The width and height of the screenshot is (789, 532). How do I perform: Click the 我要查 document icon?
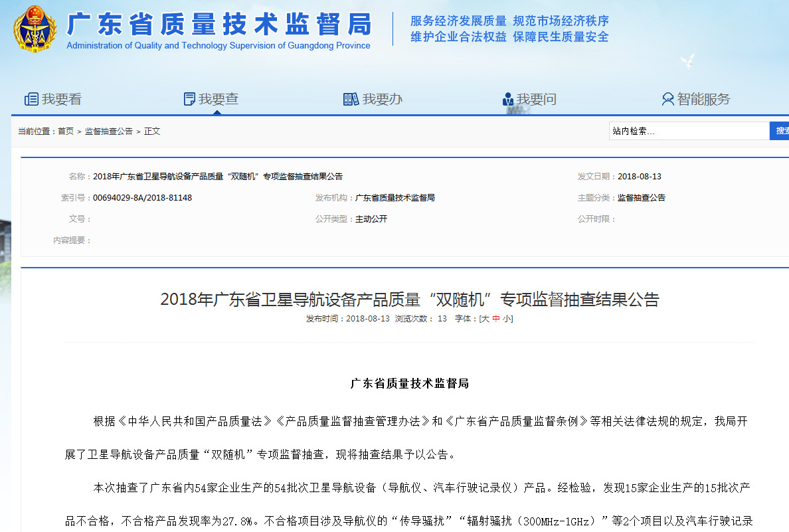point(189,99)
